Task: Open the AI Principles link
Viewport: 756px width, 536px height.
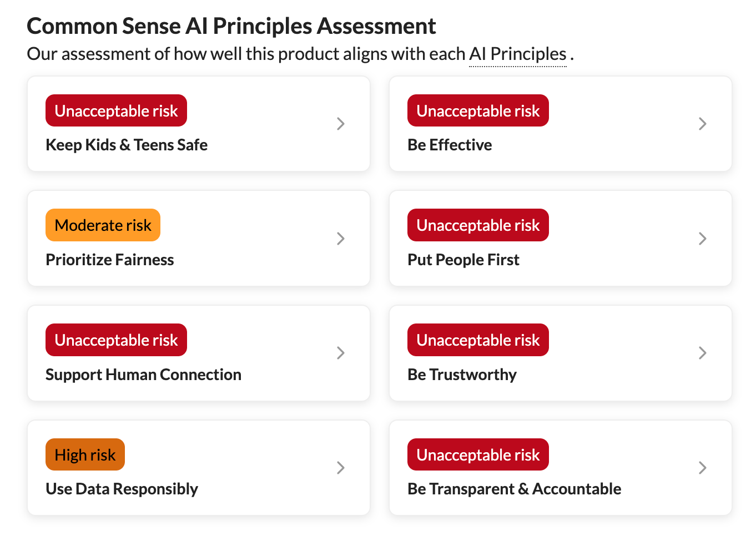Action: 517,54
